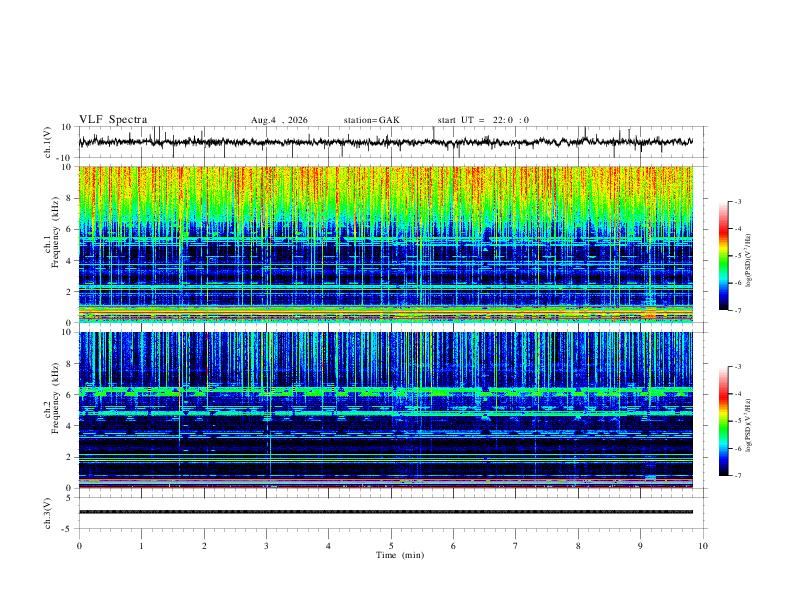Click the 10 minute tick label
Screen dimensions: 792x612
click(703, 546)
